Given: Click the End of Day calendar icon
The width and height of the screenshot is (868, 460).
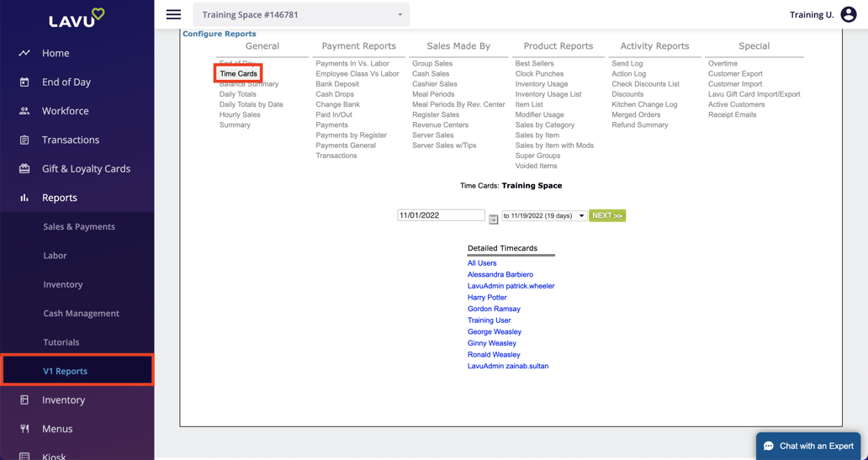Looking at the screenshot, I should pos(24,82).
